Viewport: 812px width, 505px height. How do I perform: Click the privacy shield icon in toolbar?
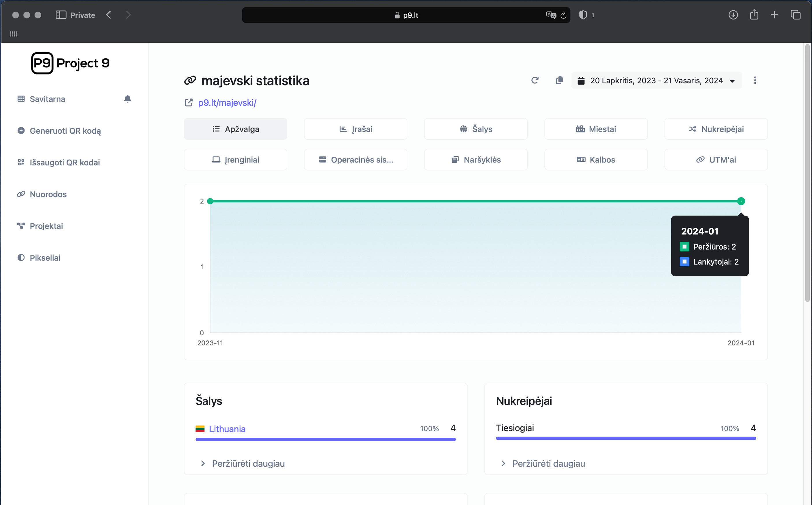[583, 15]
